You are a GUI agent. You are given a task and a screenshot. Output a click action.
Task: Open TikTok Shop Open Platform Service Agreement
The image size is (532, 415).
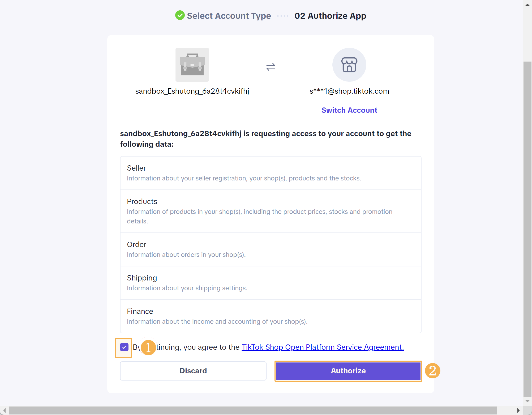pos(323,347)
